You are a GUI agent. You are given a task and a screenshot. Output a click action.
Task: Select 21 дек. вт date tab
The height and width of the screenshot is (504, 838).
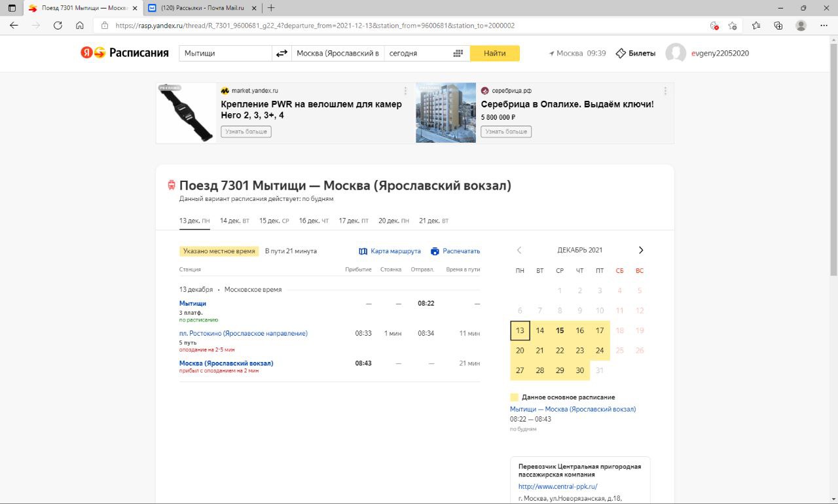(434, 221)
